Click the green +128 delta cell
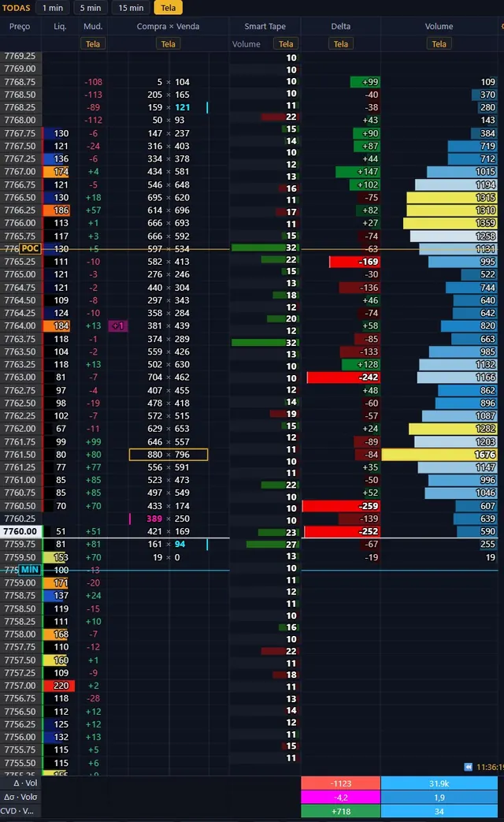504x822 pixels. click(x=361, y=364)
